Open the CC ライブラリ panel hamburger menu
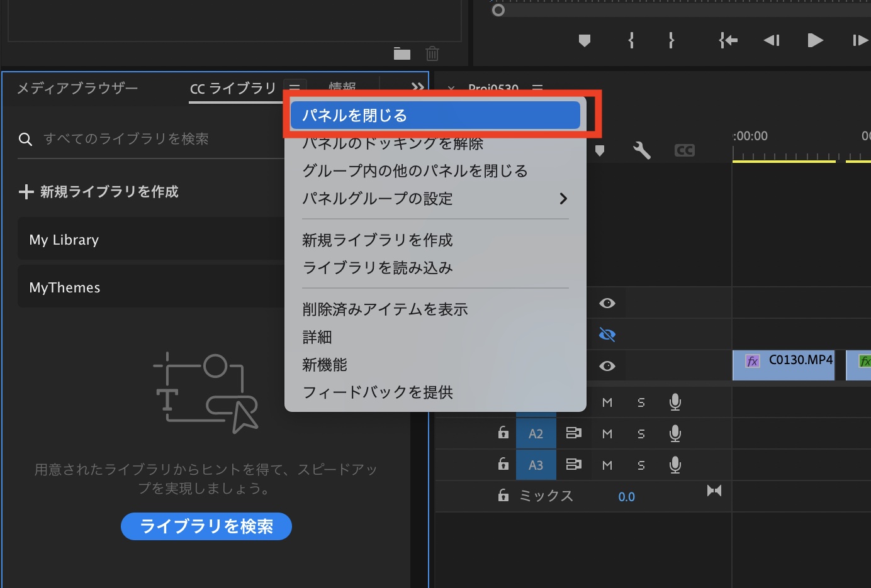This screenshot has height=588, width=871. click(x=295, y=87)
